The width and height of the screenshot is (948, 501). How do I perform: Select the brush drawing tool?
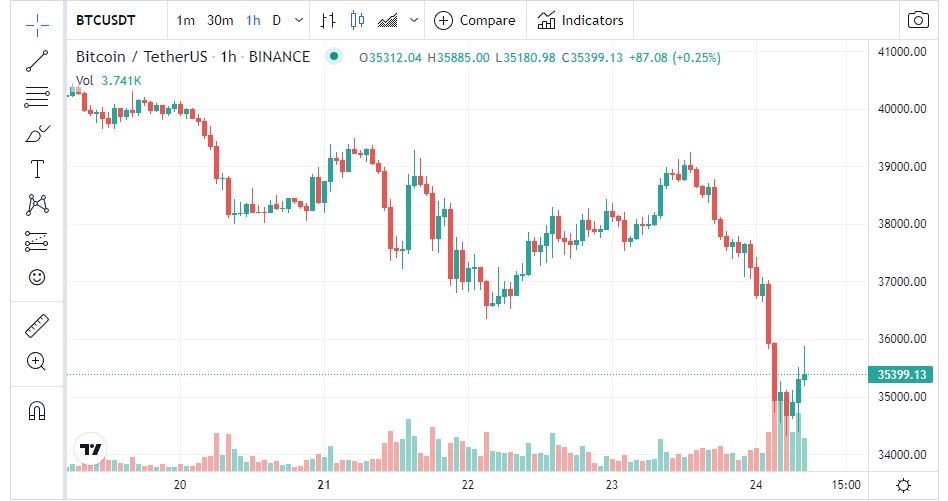click(x=37, y=133)
